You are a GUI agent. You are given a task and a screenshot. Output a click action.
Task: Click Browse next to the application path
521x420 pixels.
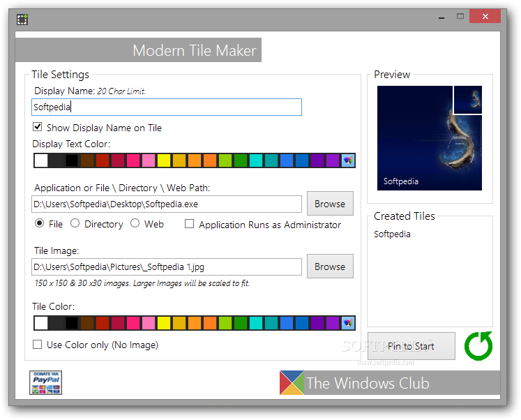330,203
